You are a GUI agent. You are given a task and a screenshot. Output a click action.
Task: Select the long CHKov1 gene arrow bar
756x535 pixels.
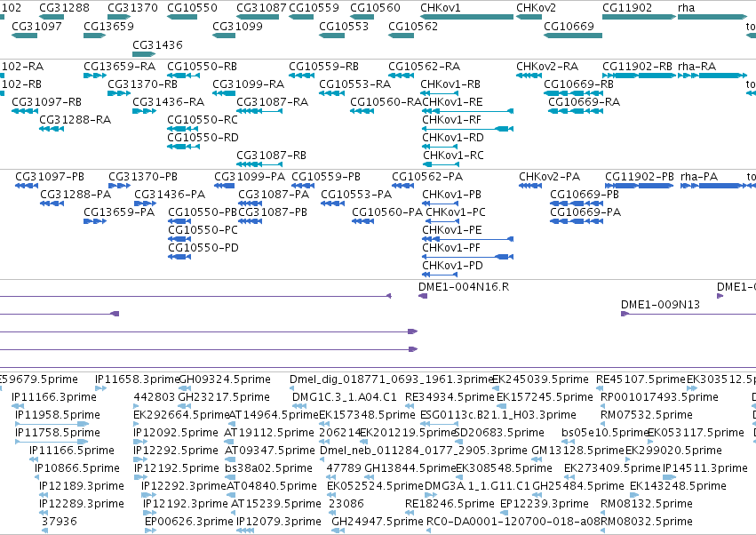[x=466, y=17]
